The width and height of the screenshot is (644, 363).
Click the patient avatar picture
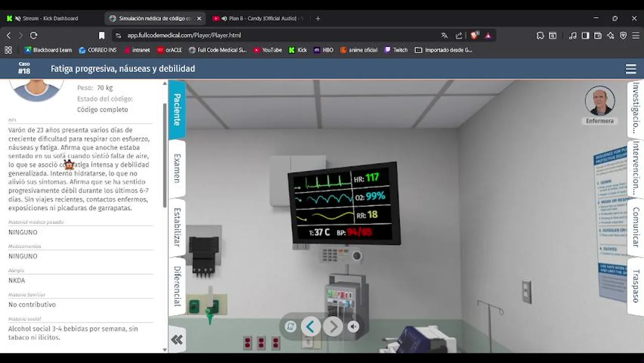tap(36, 90)
